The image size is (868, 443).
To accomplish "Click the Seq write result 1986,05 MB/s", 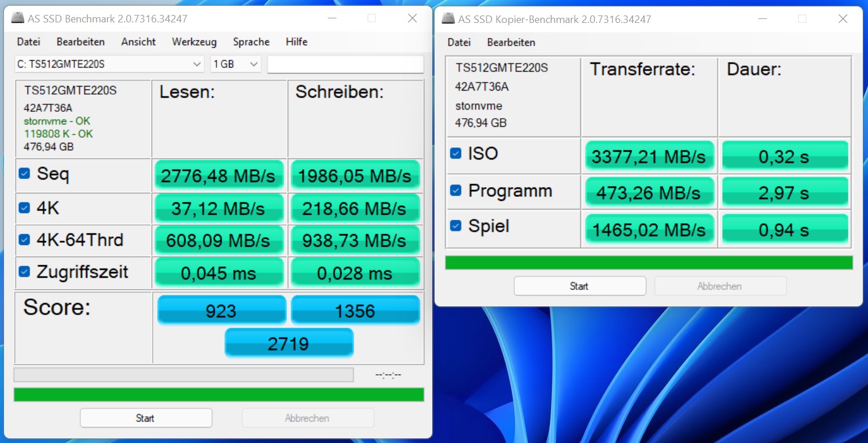I will pyautogui.click(x=355, y=175).
